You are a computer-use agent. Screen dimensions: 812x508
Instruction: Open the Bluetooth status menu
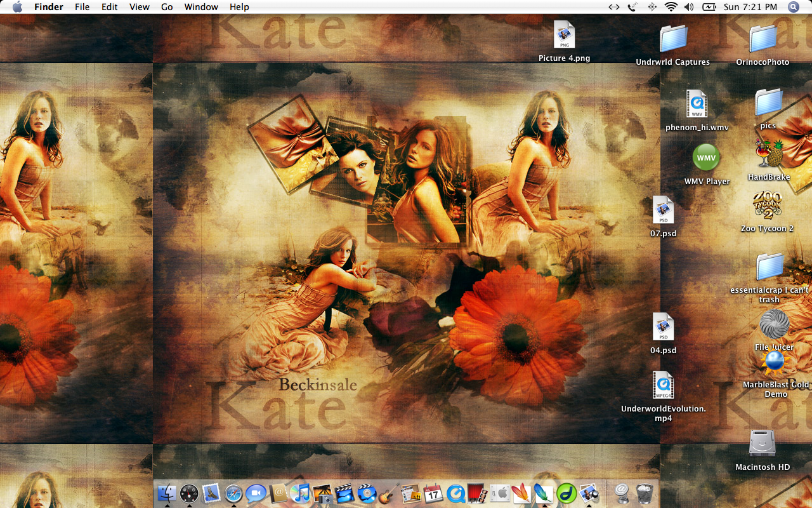point(652,7)
